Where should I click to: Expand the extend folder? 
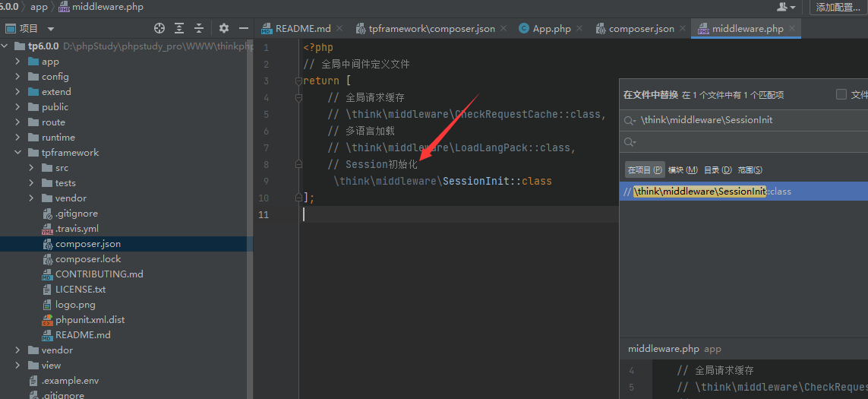point(17,91)
